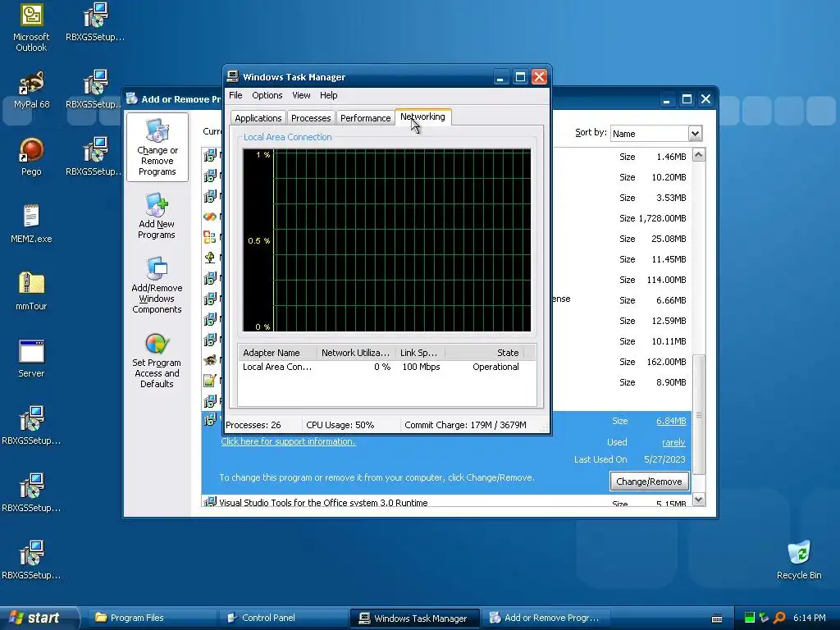Screen dimensions: 840x630
Task: Switch to Control Panel taskbar button
Action: click(284, 618)
